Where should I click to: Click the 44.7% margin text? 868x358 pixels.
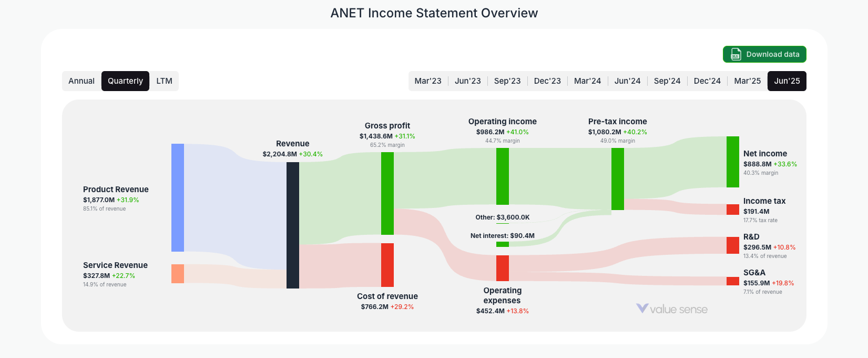click(x=503, y=141)
